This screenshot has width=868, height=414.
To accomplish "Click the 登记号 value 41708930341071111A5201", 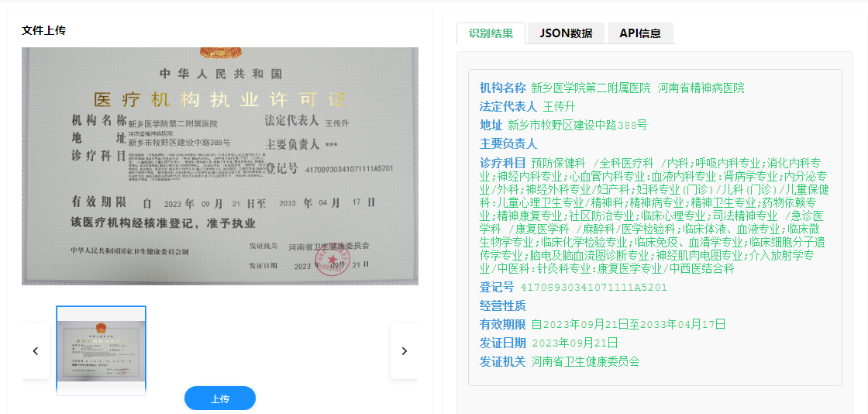I will click(x=594, y=287).
